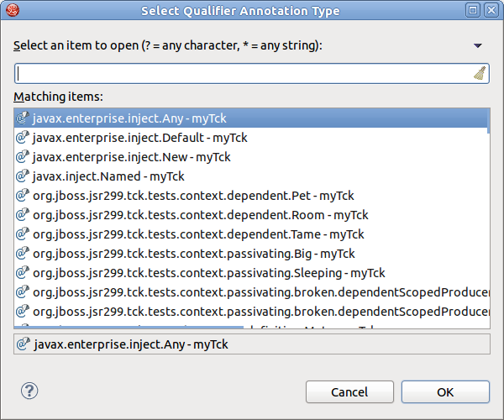Viewport: 504px width, 420px height.
Task: Click the annotation icon next to passivating.Big
Action: click(24, 254)
